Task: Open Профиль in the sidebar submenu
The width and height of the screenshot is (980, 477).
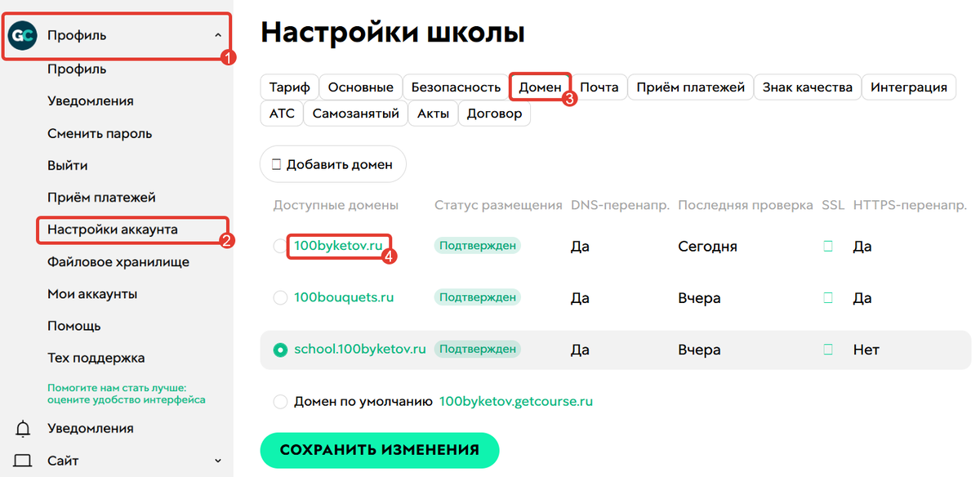Action: click(x=77, y=69)
